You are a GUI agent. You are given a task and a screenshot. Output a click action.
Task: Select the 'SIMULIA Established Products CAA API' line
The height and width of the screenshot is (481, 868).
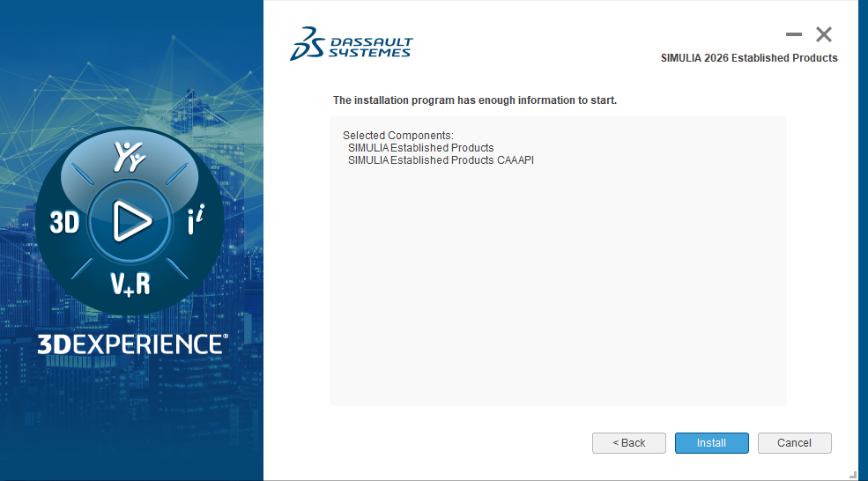[x=441, y=160]
